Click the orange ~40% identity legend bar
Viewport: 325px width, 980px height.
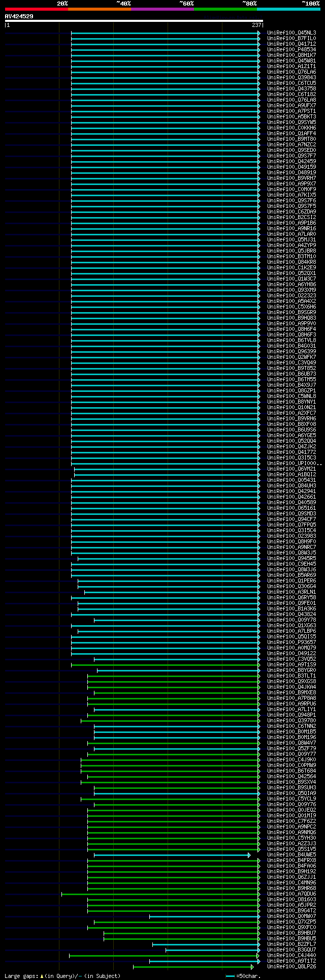(x=100, y=9)
